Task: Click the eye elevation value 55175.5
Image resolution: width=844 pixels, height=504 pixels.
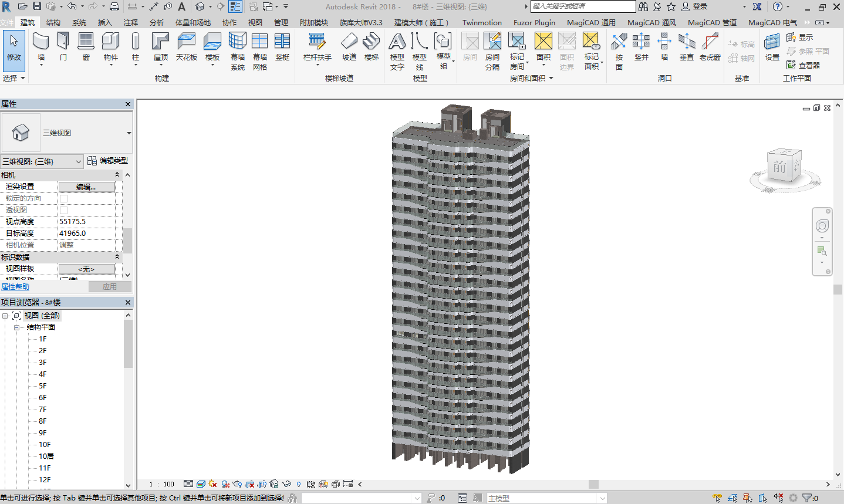Action: (86, 222)
